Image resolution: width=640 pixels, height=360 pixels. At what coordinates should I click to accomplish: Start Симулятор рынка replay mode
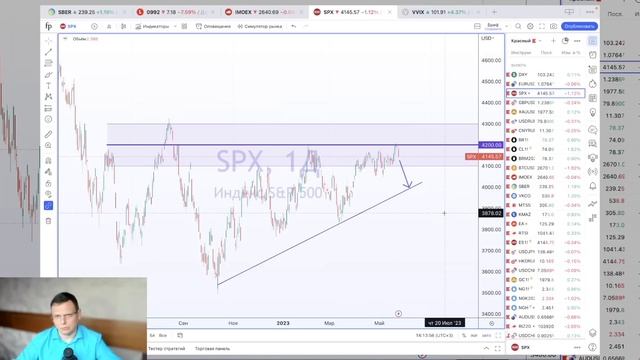click(260, 26)
